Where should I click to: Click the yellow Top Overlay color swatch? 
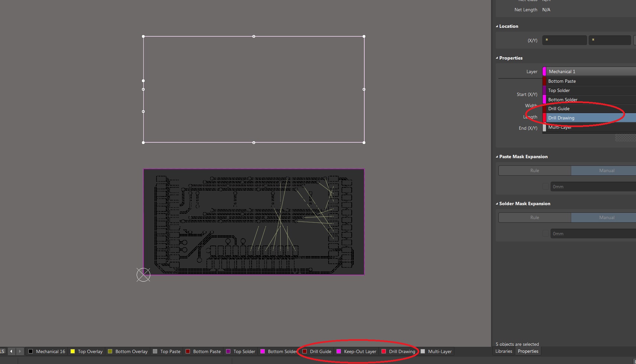point(73,351)
